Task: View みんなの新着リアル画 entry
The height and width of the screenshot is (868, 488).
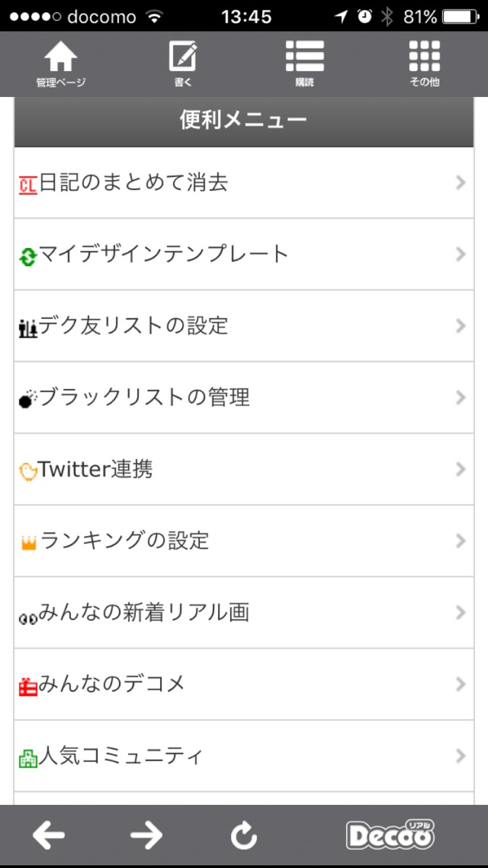Action: tap(144, 612)
